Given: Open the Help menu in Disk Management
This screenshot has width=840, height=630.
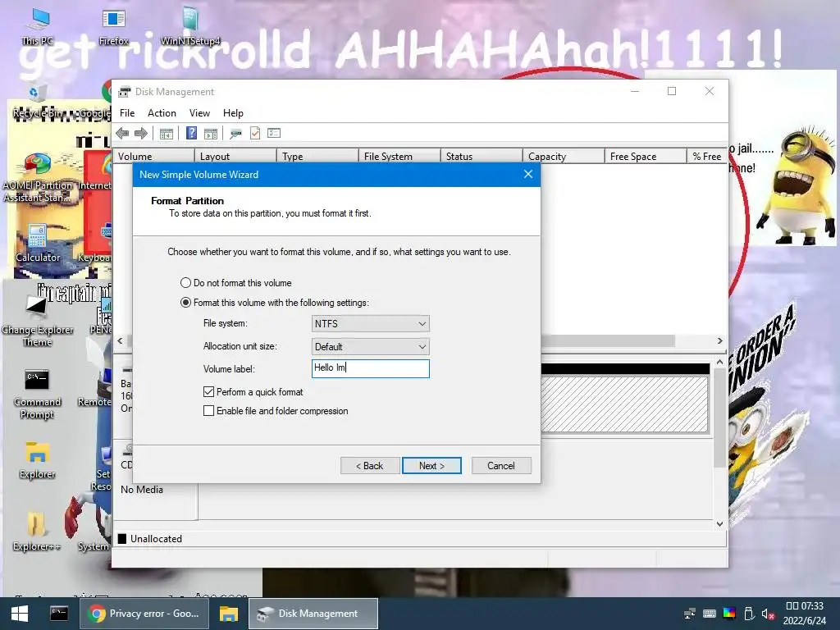Looking at the screenshot, I should coord(233,113).
